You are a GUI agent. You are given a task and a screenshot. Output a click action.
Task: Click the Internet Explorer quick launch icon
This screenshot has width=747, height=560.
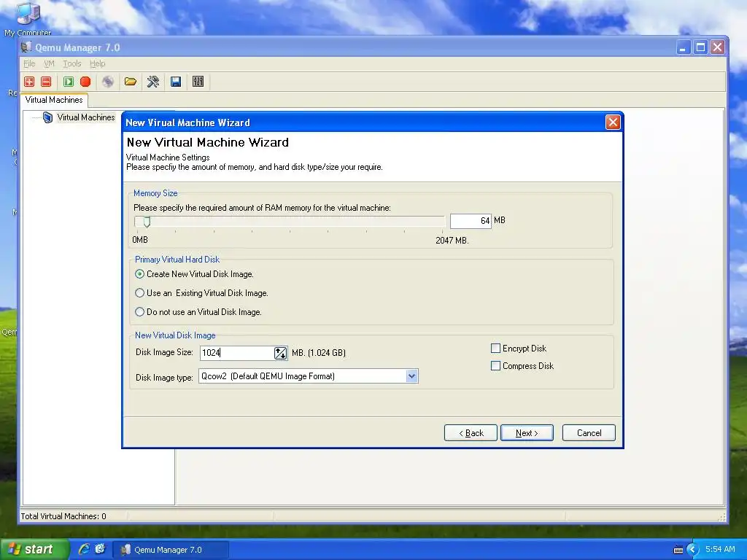(84, 549)
